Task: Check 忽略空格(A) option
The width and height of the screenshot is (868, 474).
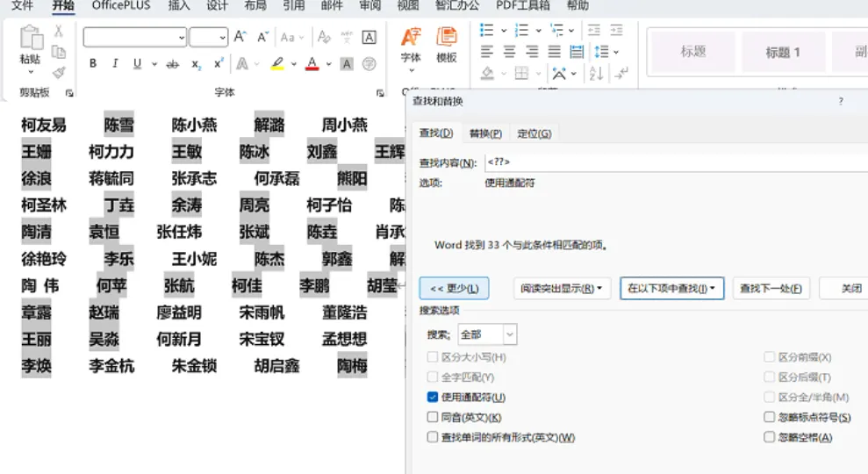Action: 769,437
